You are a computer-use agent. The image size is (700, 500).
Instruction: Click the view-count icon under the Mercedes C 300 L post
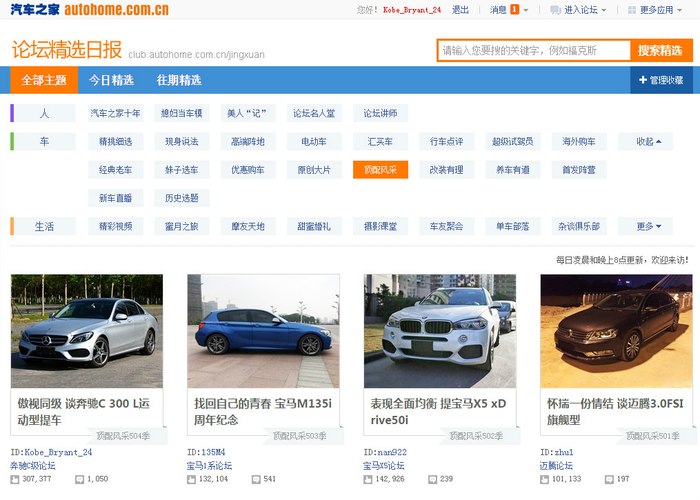point(15,479)
